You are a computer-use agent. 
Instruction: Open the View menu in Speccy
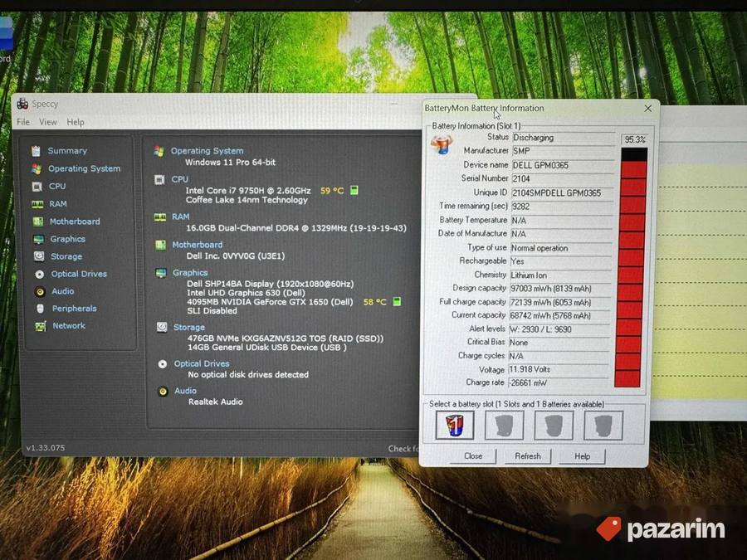pyautogui.click(x=47, y=123)
